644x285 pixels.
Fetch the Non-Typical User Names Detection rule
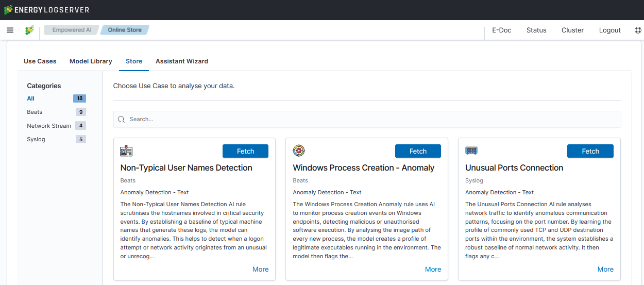click(245, 151)
